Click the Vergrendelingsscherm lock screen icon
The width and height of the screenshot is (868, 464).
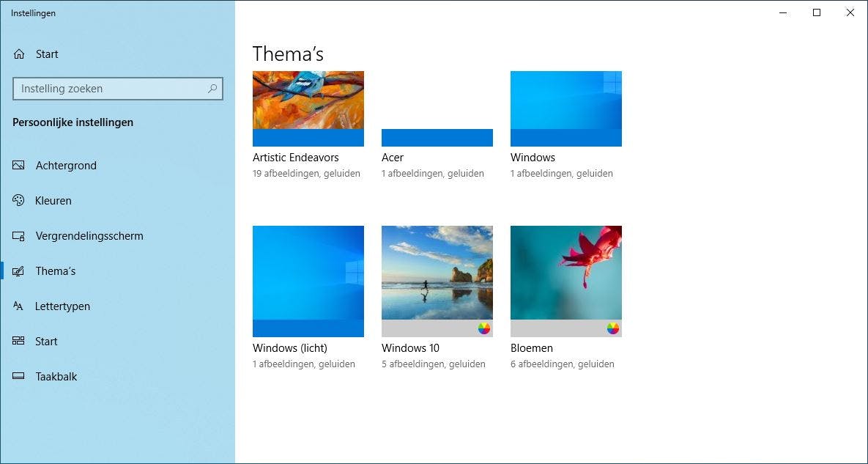(18, 236)
